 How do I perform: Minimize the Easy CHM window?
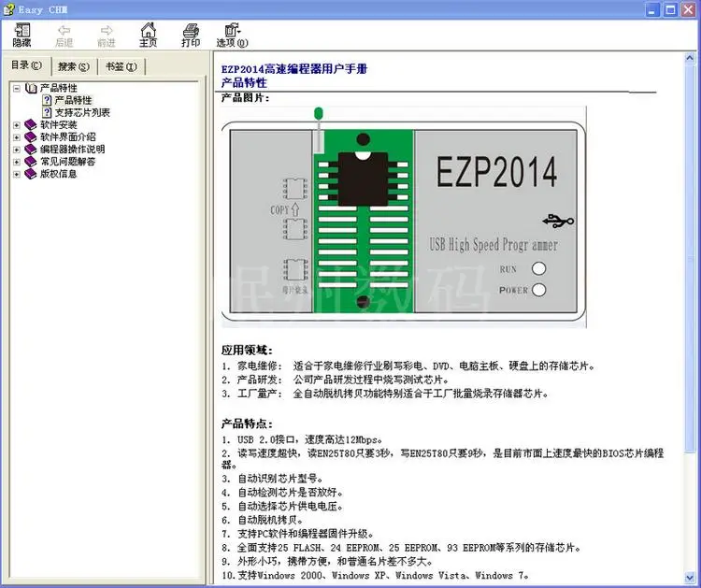coord(651,10)
